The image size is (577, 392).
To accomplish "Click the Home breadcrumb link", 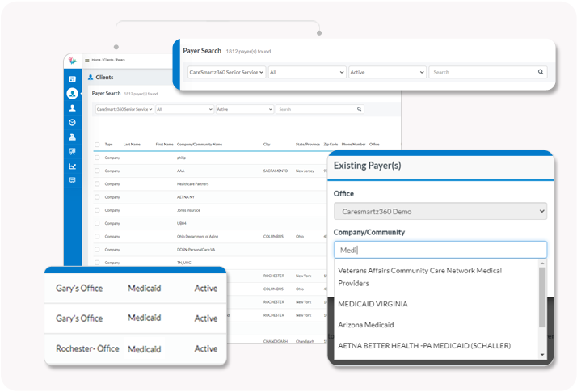I will click(x=96, y=60).
